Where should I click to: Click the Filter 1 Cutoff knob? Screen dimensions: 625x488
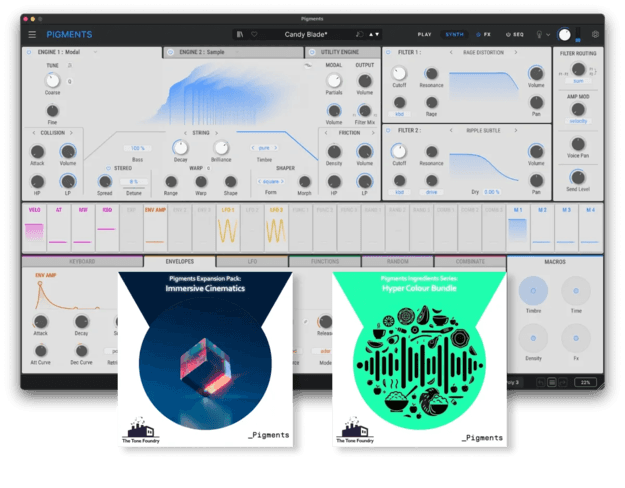pos(399,73)
